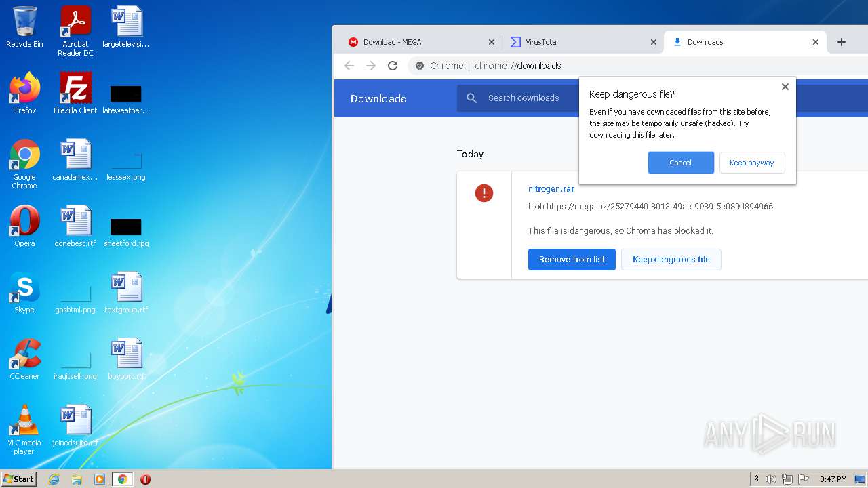Click the chrome://downloads address bar
The height and width of the screenshot is (488, 868).
(637, 66)
